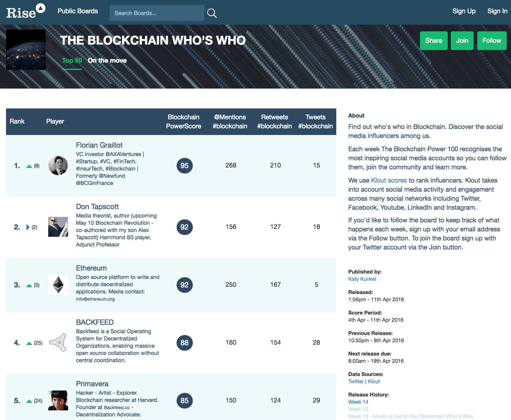Click the 250 mentions value for Ethereum
Image resolution: width=511 pixels, height=420 pixels.
pyautogui.click(x=231, y=285)
